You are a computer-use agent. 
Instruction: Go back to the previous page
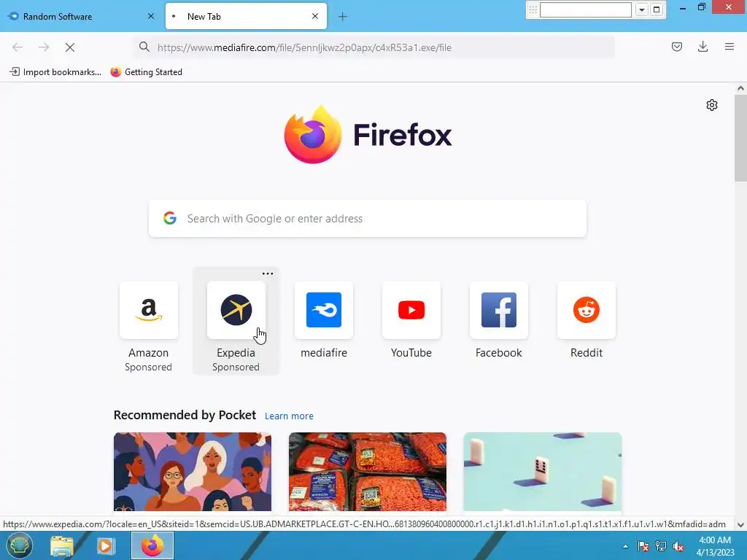tap(18, 47)
